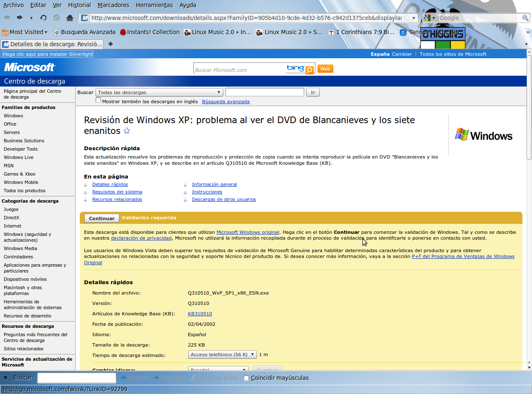The height and width of the screenshot is (394, 532).
Task: Select Windows in the product families sidebar
Action: [x=13, y=116]
